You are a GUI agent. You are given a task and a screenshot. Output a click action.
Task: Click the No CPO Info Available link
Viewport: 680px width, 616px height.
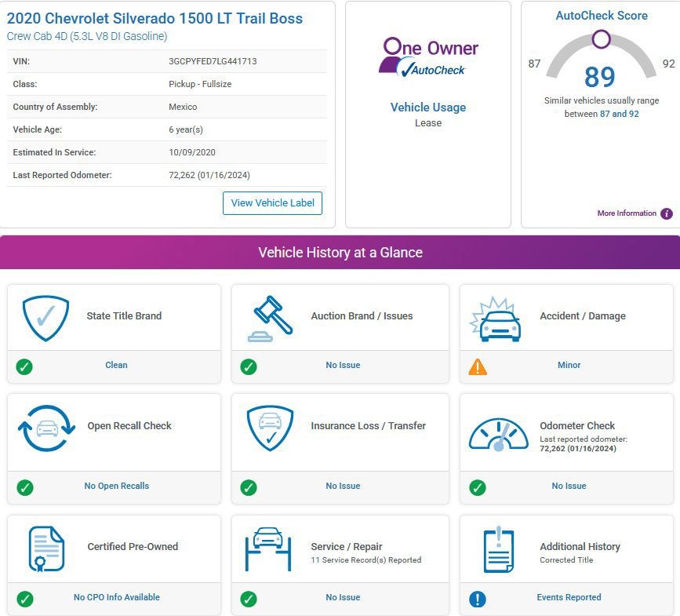117,597
